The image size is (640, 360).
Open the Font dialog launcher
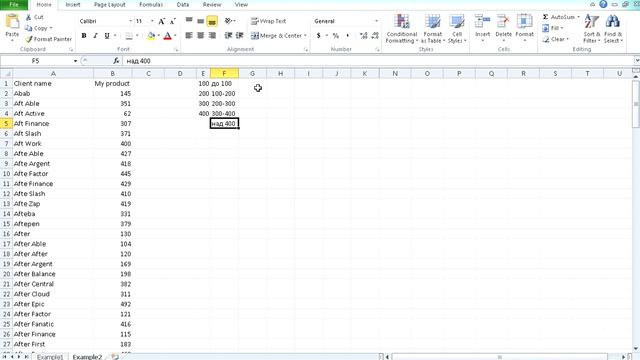click(176, 49)
